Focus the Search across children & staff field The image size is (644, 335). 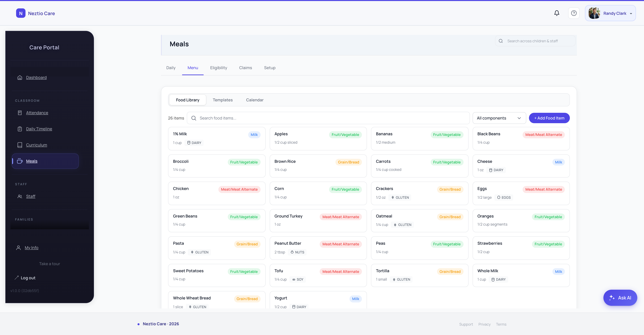535,41
